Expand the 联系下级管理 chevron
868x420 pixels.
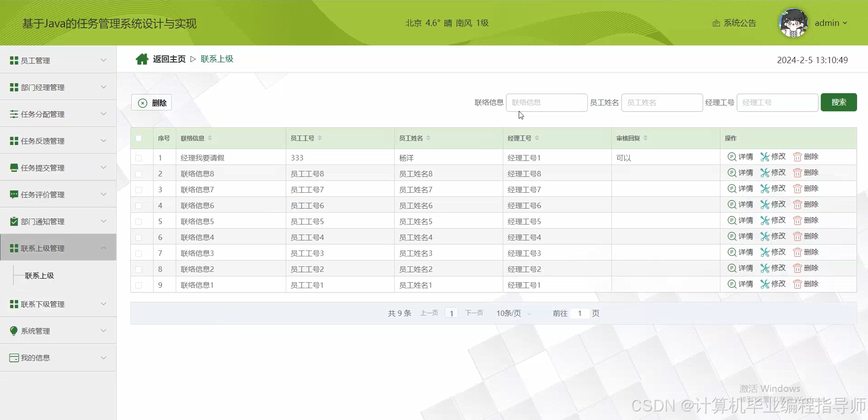click(104, 304)
